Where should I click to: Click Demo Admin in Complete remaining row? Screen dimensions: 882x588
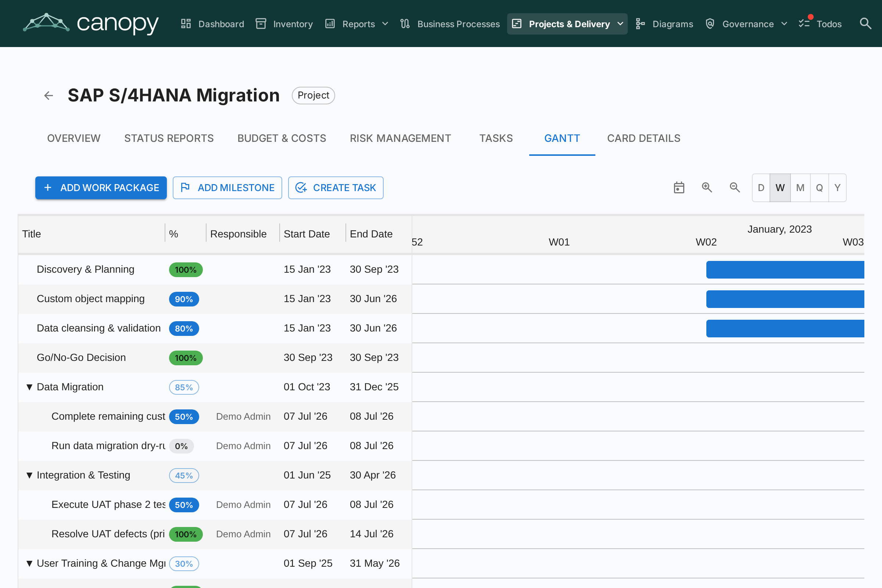pyautogui.click(x=243, y=417)
